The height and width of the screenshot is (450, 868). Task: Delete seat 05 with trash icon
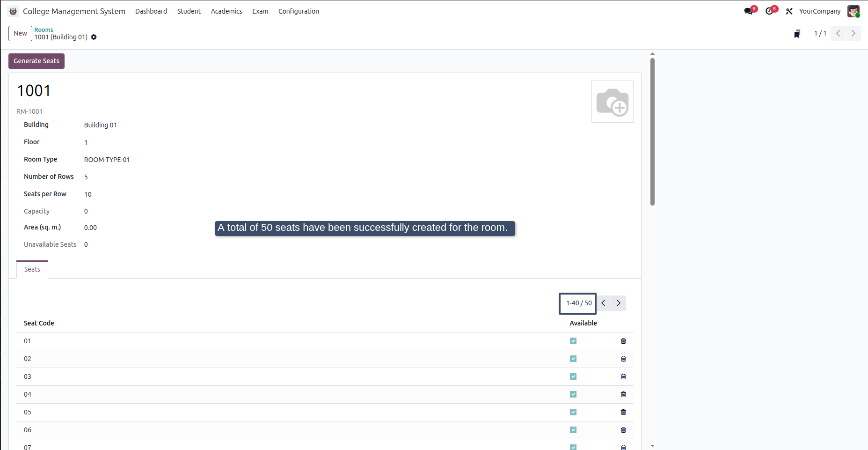coord(623,412)
